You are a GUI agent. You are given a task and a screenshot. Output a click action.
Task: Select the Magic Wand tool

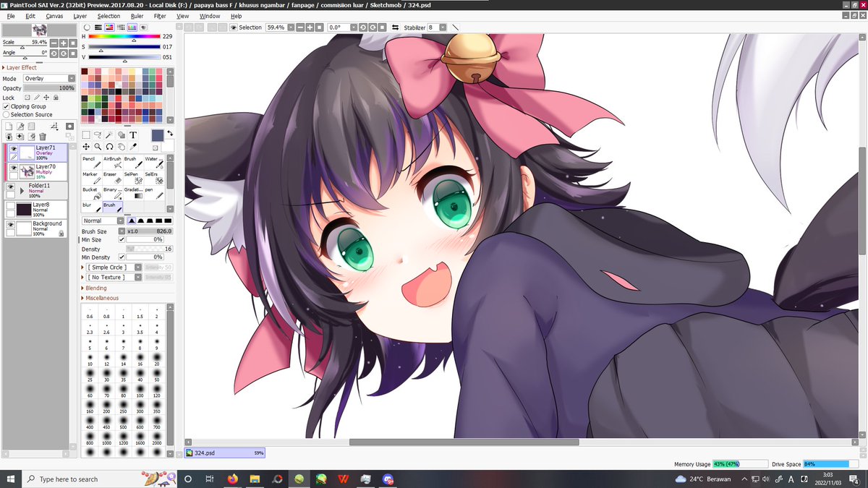click(109, 134)
